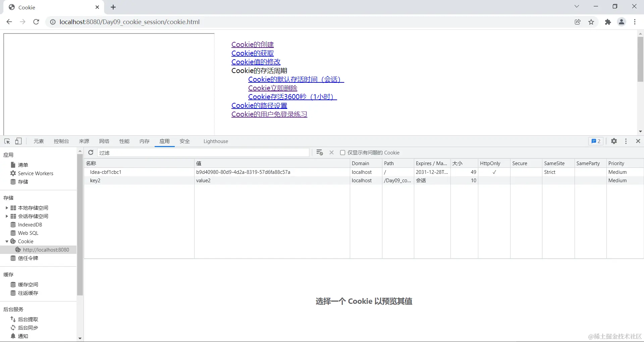Close the Cookie browser tab
The image size is (644, 342).
tap(97, 7)
